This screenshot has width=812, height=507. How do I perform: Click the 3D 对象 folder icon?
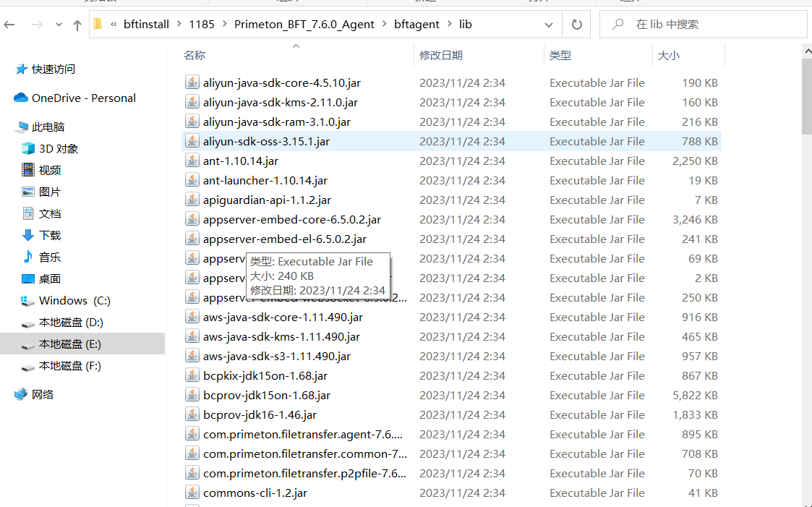(28, 148)
